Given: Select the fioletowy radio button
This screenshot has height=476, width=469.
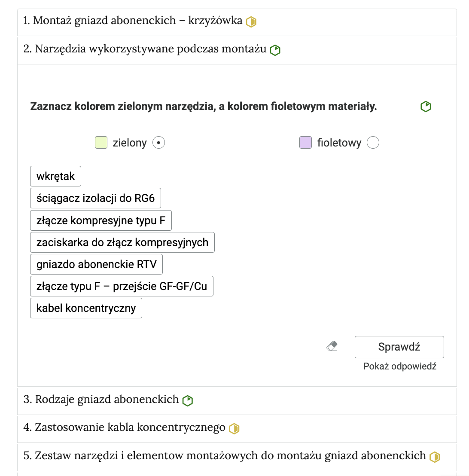Looking at the screenshot, I should click(x=373, y=142).
